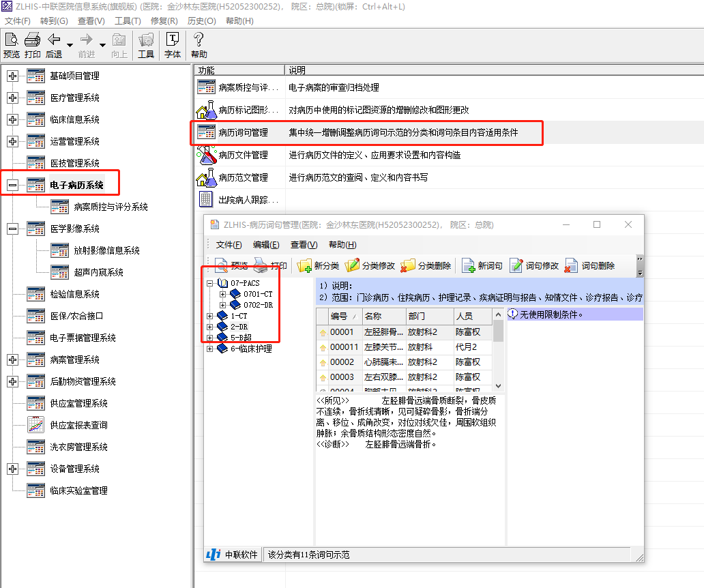Select the 放射影像信息系统 tree item
The width and height of the screenshot is (704, 588).
(107, 250)
